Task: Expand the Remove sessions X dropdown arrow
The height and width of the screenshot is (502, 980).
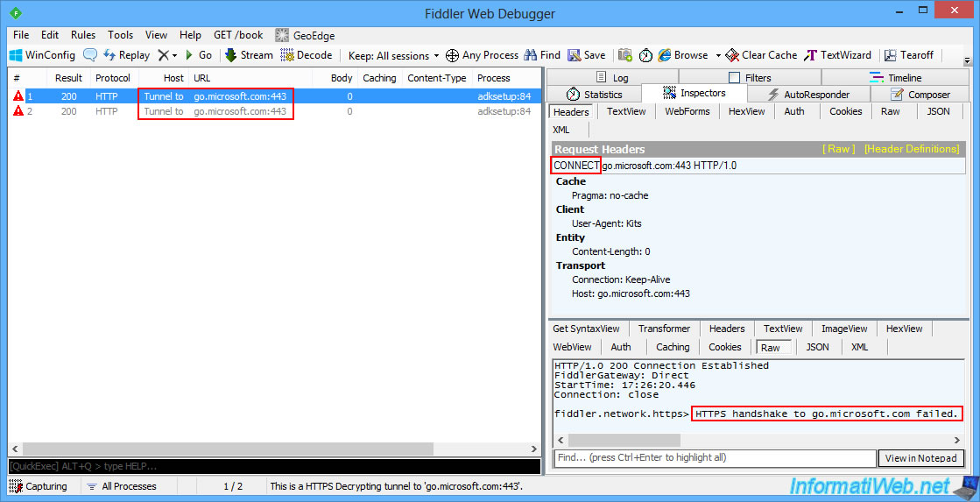Action: point(174,55)
